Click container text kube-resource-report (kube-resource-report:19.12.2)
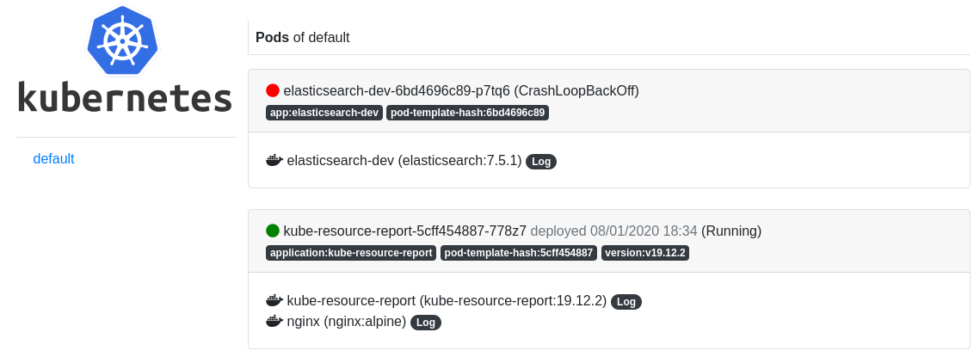Image resolution: width=980 pixels, height=357 pixels. coord(447,301)
